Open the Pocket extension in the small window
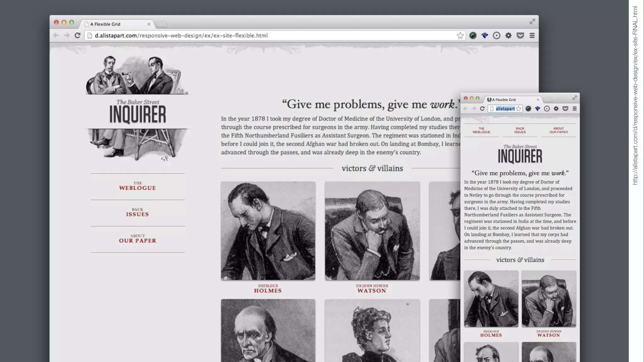Screen dimensions: 644x362 (565, 108)
